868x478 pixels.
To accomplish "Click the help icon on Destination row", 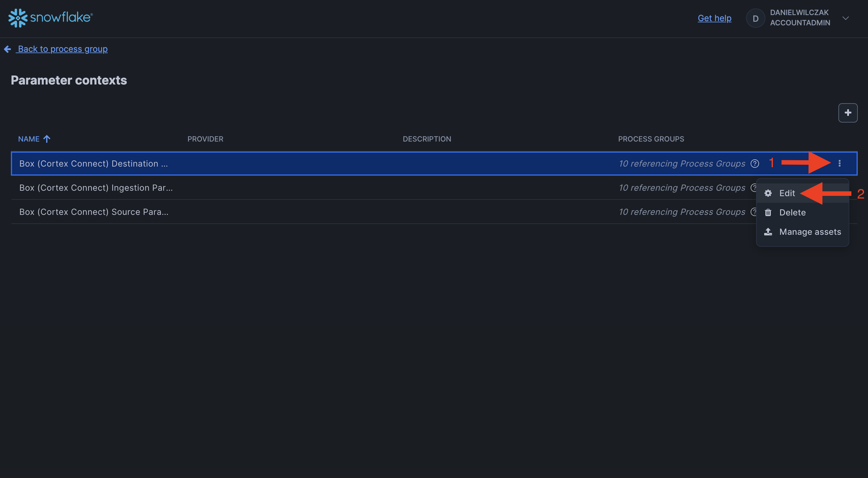I will [x=755, y=164].
